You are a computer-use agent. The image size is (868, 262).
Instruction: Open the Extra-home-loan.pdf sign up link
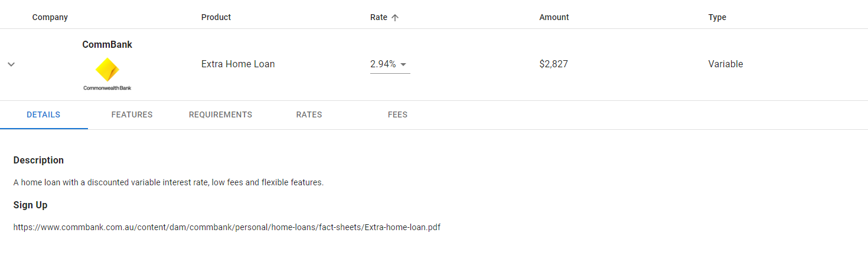tap(227, 227)
